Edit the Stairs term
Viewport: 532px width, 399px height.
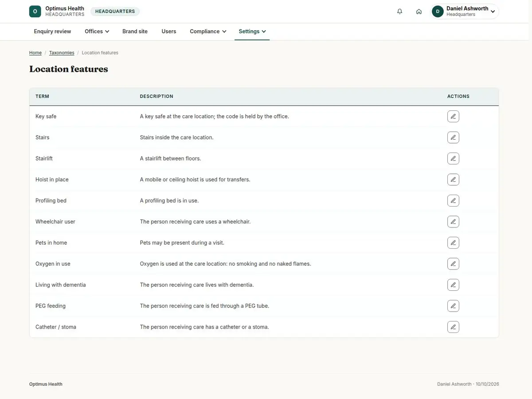[x=453, y=137]
